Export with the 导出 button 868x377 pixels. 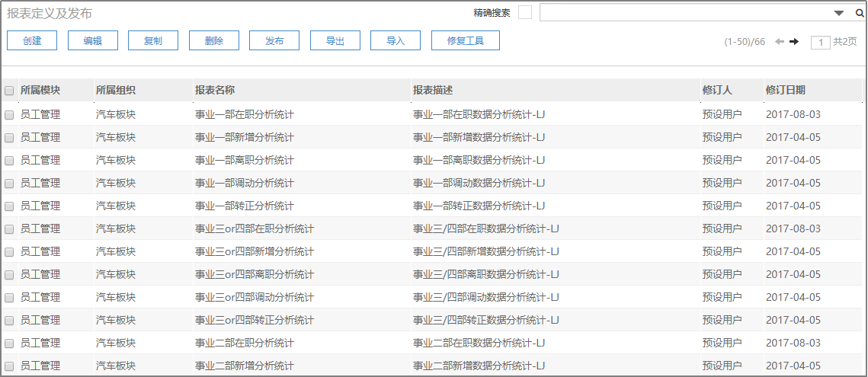coord(335,41)
